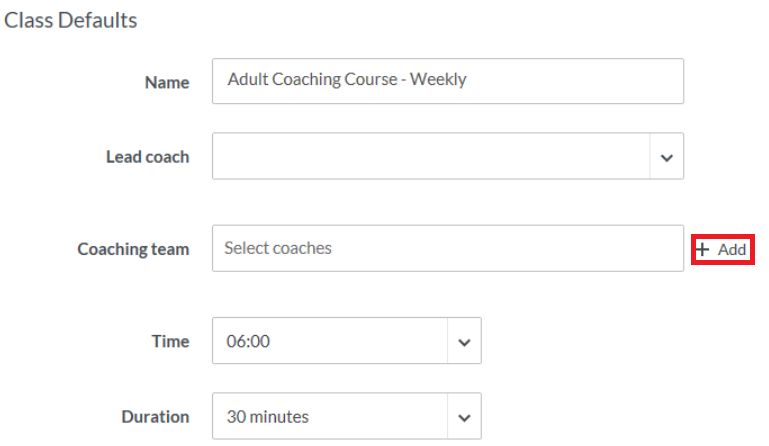Screen dimensions: 769x446
Task: Click the Adult Coaching Course - Weekly text
Action: pyautogui.click(x=347, y=80)
